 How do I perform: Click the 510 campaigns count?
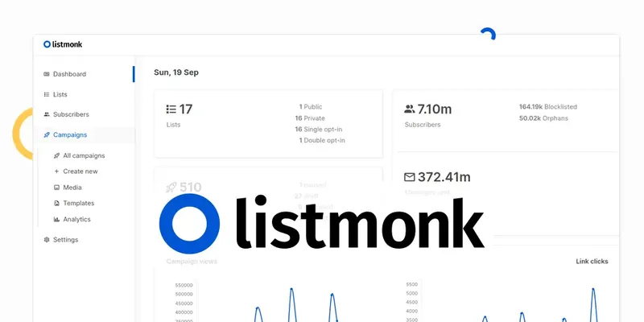tap(191, 188)
